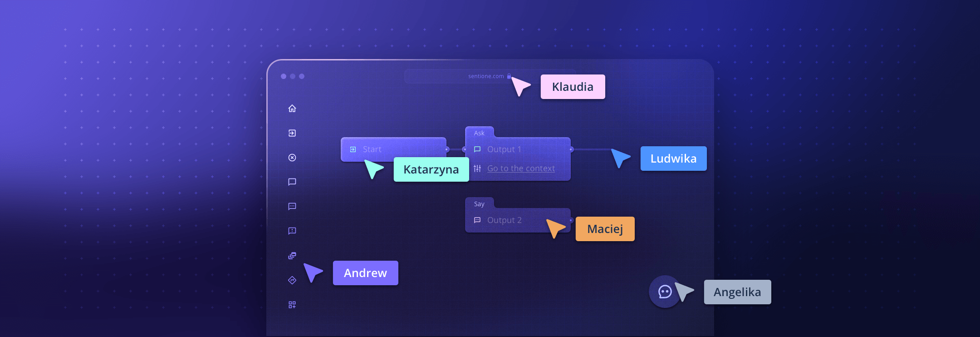Click the Maciej name tag
Image resolution: width=980 pixels, height=337 pixels.
(605, 229)
